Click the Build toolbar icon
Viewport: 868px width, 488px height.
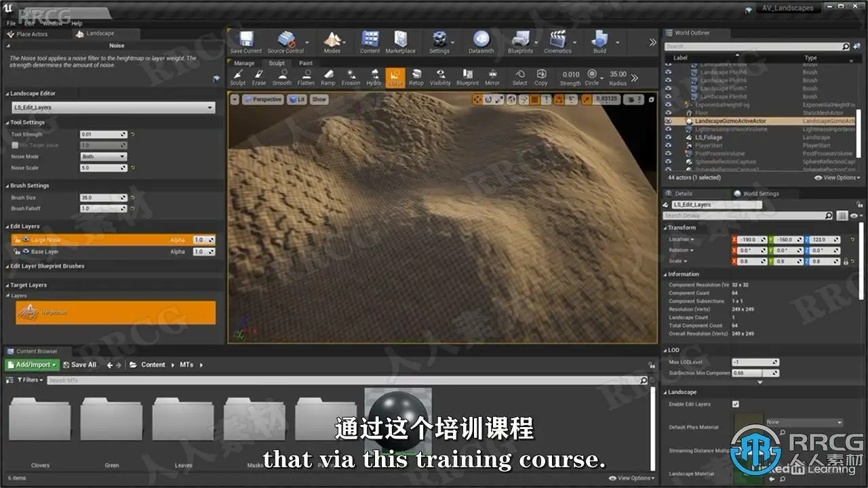coord(599,41)
